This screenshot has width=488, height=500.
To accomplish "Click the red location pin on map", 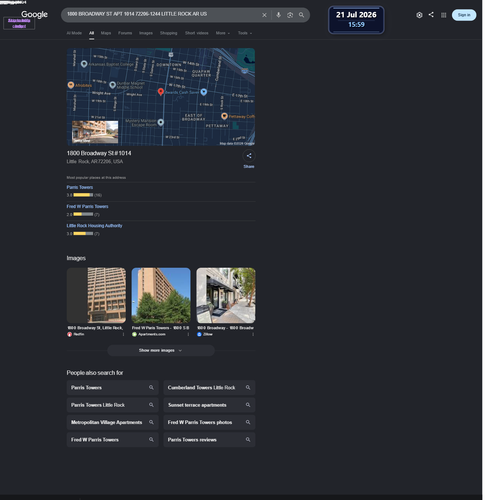I will 161,92.
